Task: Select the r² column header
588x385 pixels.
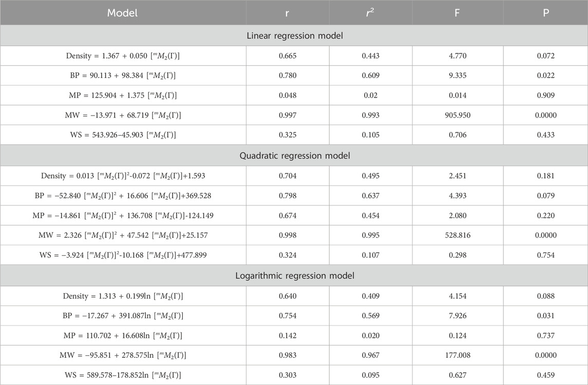Action: click(370, 13)
